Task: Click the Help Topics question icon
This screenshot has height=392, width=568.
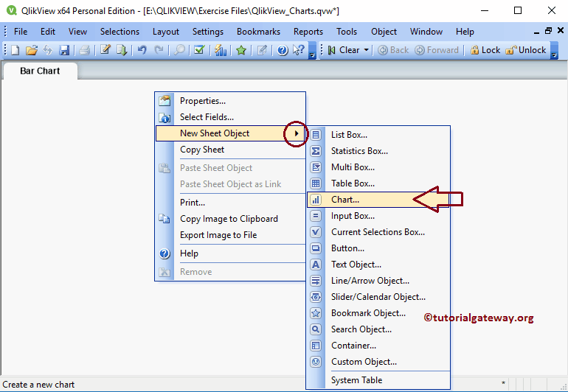Action: tap(283, 50)
